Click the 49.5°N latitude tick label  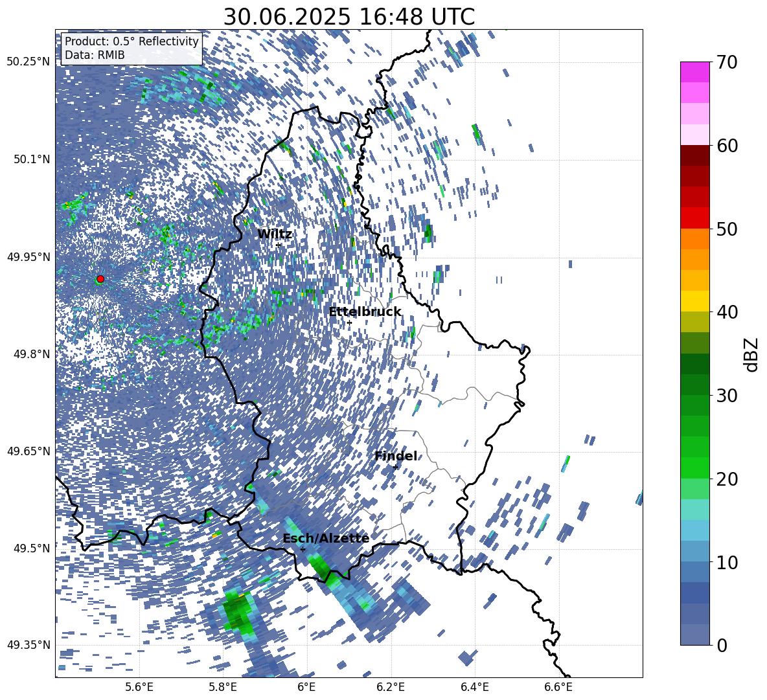[x=32, y=548]
